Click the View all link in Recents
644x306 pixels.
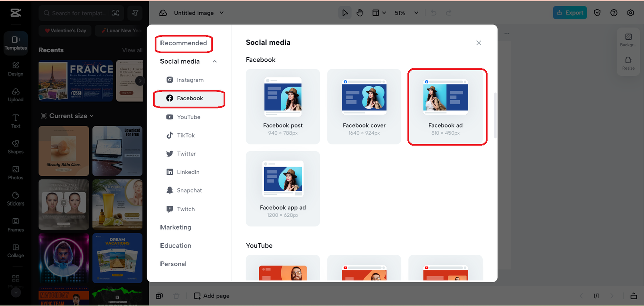pos(132,50)
